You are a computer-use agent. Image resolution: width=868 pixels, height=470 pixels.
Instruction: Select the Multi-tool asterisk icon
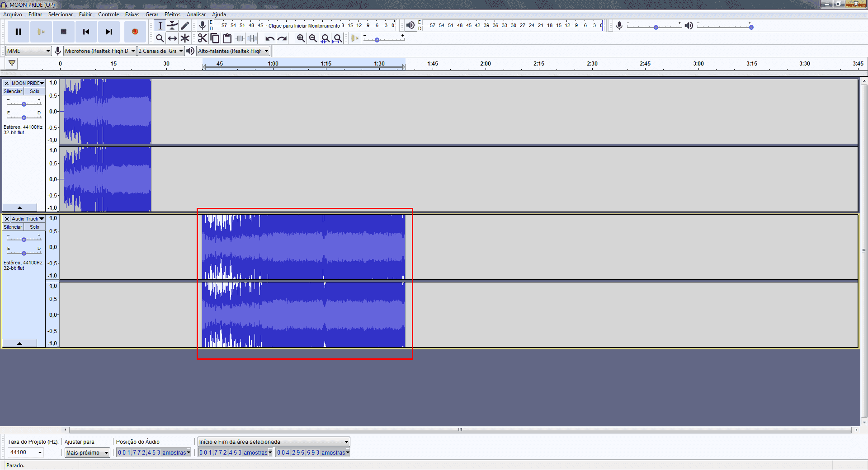(185, 38)
